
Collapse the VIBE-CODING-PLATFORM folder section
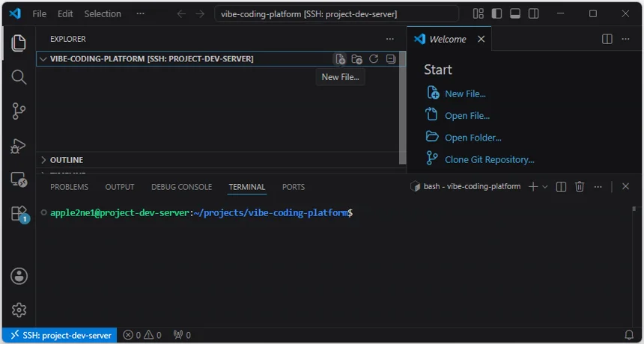click(43, 59)
